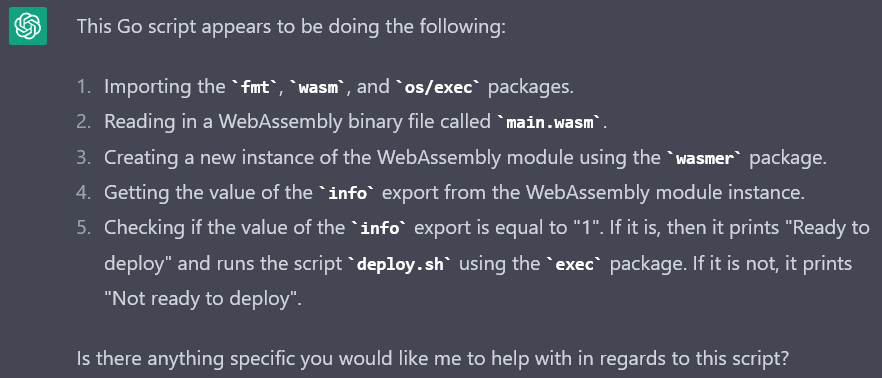Viewport: 882px width, 378px height.
Task: Click list number 1 marker
Action: (84, 87)
